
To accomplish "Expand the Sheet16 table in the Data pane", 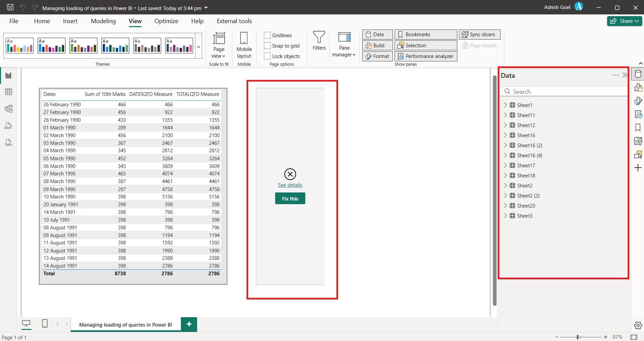I will click(506, 135).
